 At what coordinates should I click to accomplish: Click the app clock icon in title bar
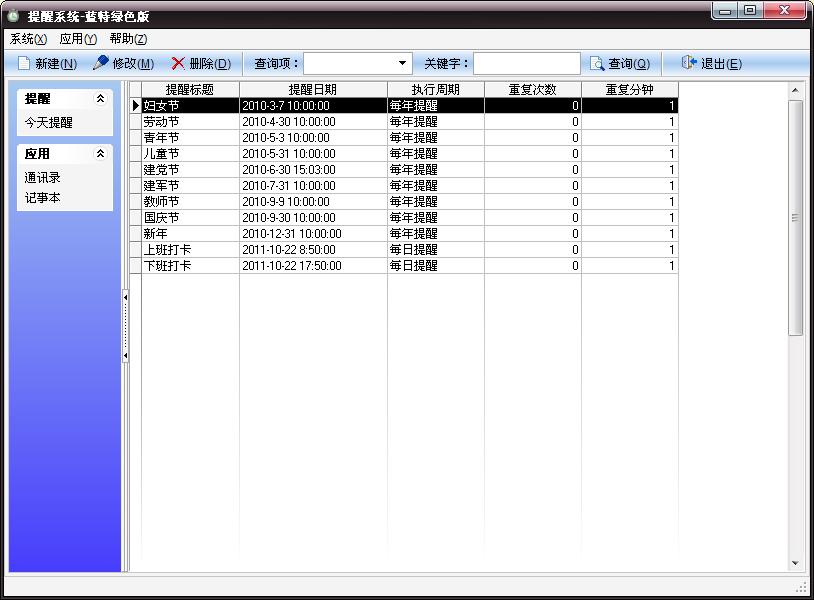[x=13, y=16]
